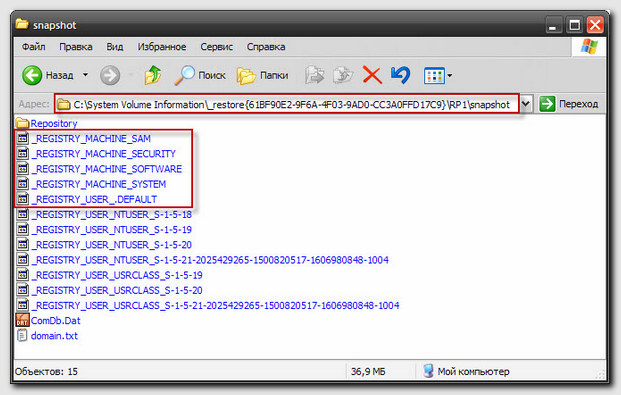This screenshot has height=395, width=621.
Task: Click the Windows flag logo
Action: point(589,46)
